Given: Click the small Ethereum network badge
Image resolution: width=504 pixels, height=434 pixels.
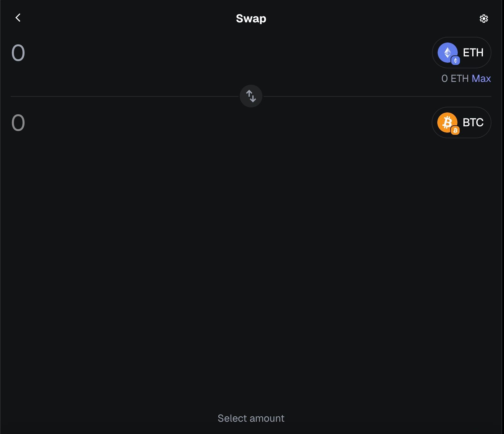Looking at the screenshot, I should pyautogui.click(x=456, y=60).
